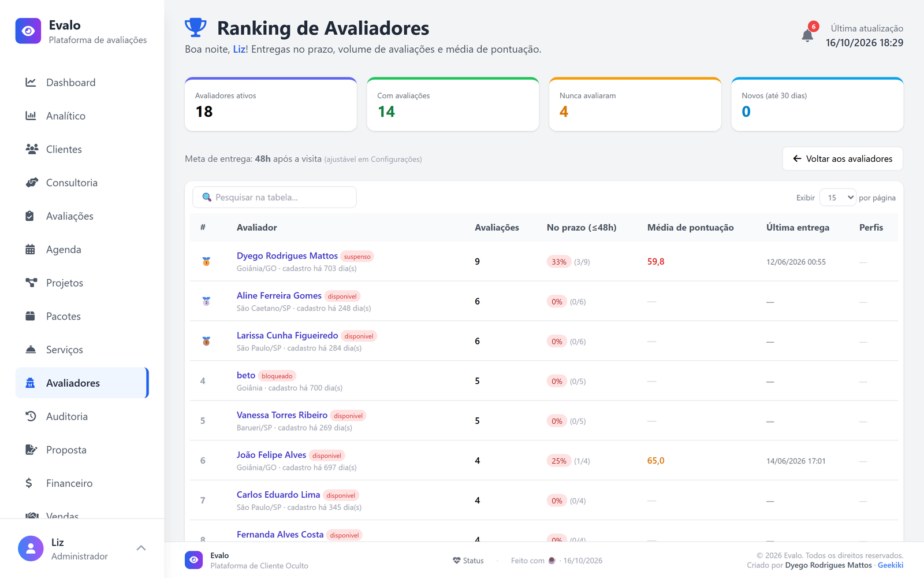The height and width of the screenshot is (578, 924).
Task: Click the 59,8 score value
Action: click(655, 261)
